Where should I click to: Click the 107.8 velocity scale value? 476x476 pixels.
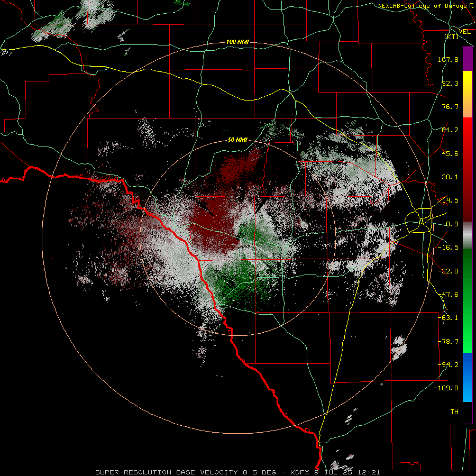pos(448,59)
